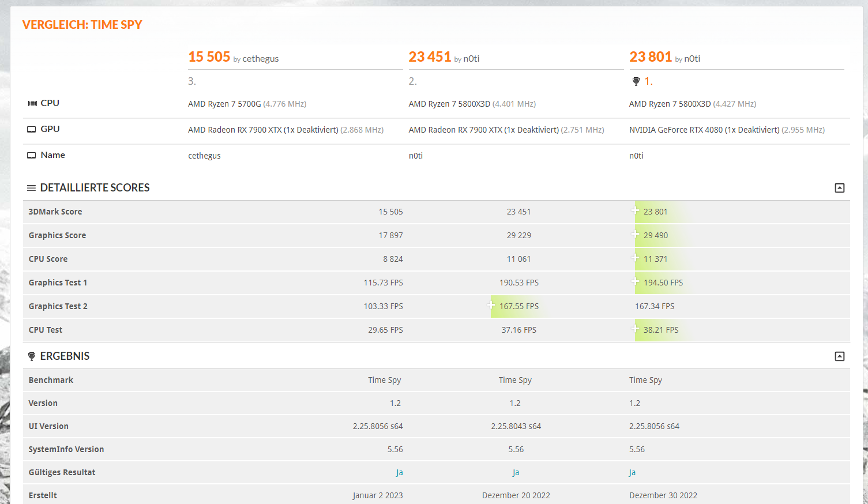This screenshot has width=868, height=504.
Task: Select the RX 7900 XTX (2.751 MHz) text
Action: pos(506,130)
